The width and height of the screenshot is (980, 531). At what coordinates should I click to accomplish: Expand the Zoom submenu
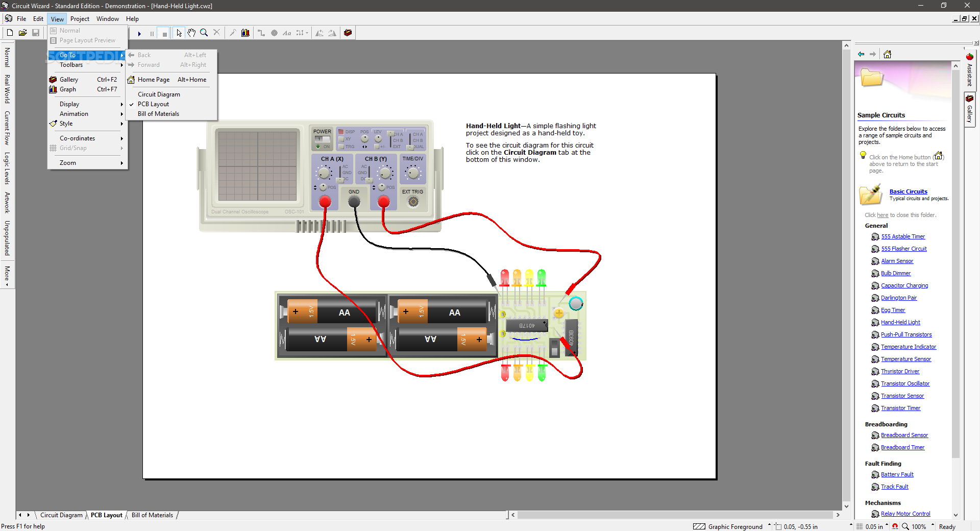pyautogui.click(x=87, y=163)
